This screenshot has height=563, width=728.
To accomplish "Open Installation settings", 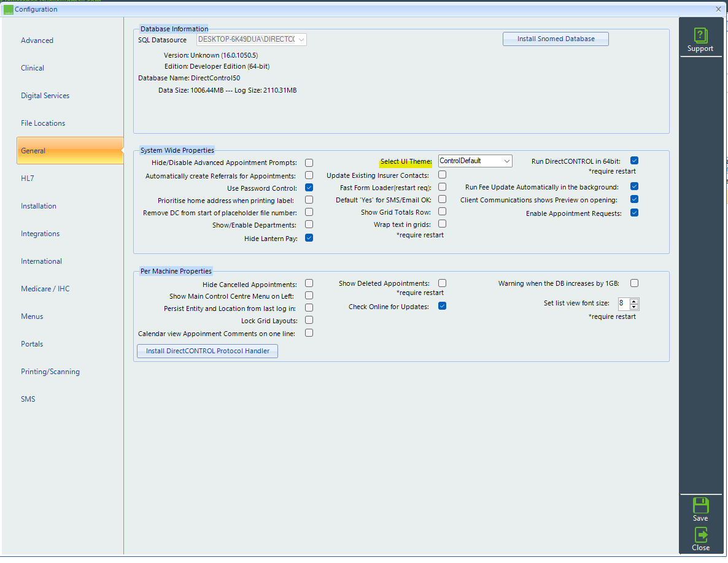I will coord(39,206).
